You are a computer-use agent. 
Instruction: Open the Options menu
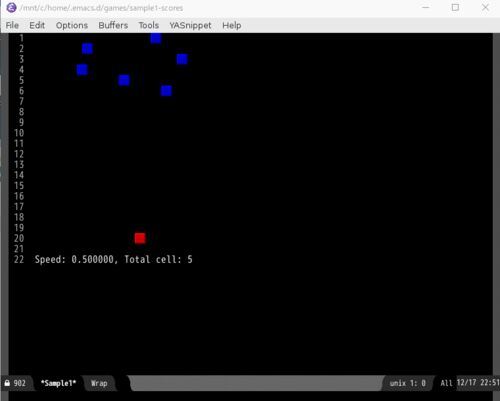pyautogui.click(x=72, y=25)
